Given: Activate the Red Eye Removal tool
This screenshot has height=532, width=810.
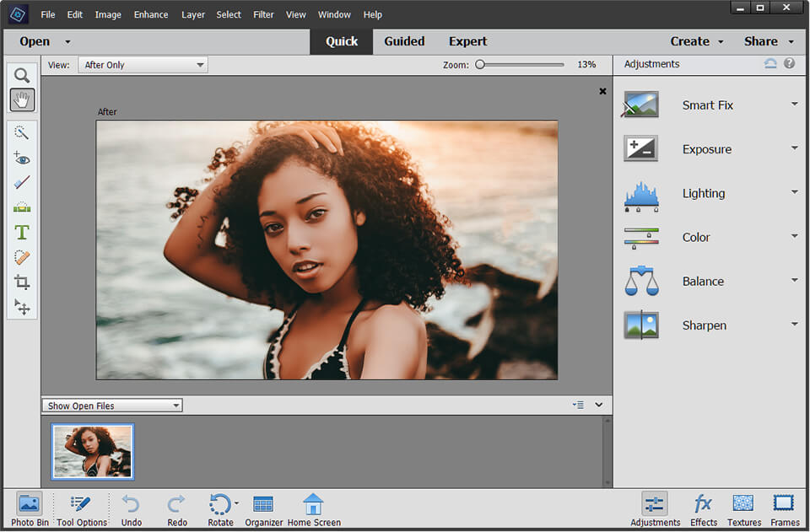Looking at the screenshot, I should click(x=22, y=158).
